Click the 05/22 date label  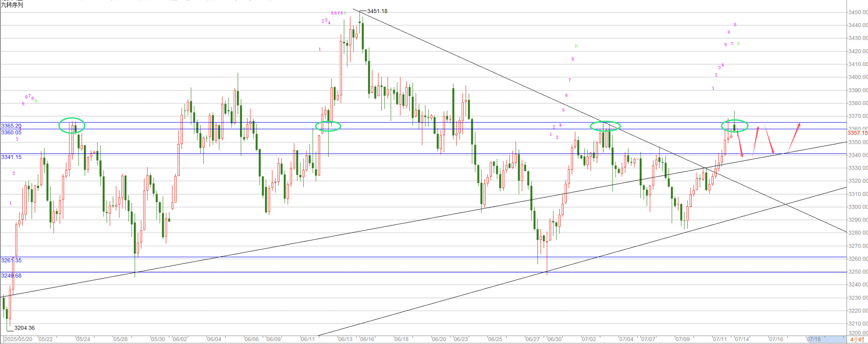pos(46,339)
